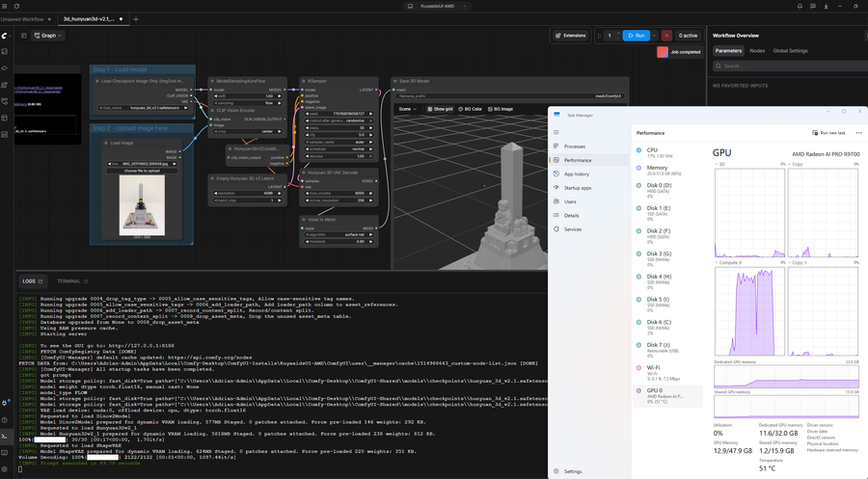Toggle collapse dot of Hunyuan 3D VAE Decode node

304,173
